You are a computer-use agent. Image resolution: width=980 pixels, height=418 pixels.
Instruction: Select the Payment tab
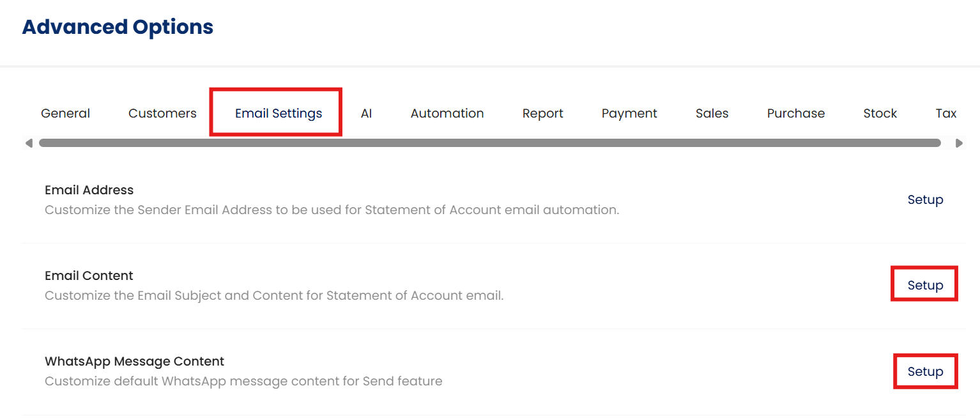click(x=629, y=113)
